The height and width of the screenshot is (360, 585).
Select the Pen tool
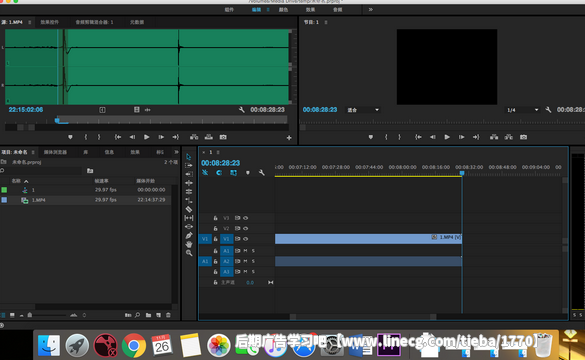pos(189,235)
